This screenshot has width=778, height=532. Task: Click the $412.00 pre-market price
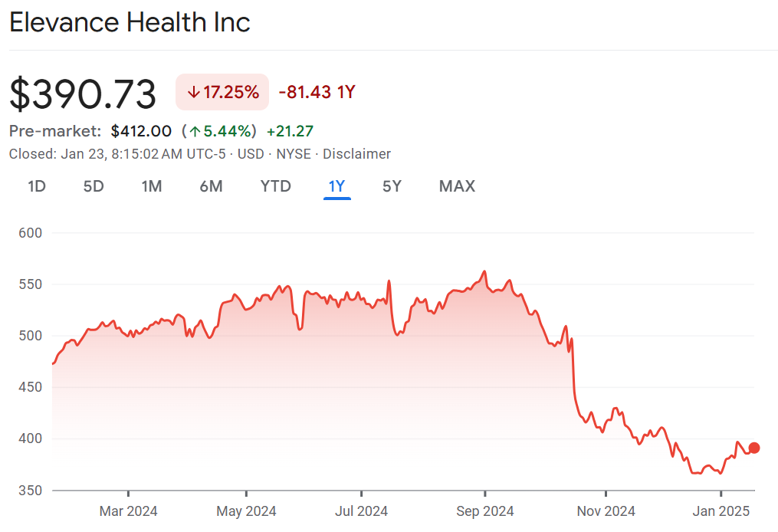(141, 131)
